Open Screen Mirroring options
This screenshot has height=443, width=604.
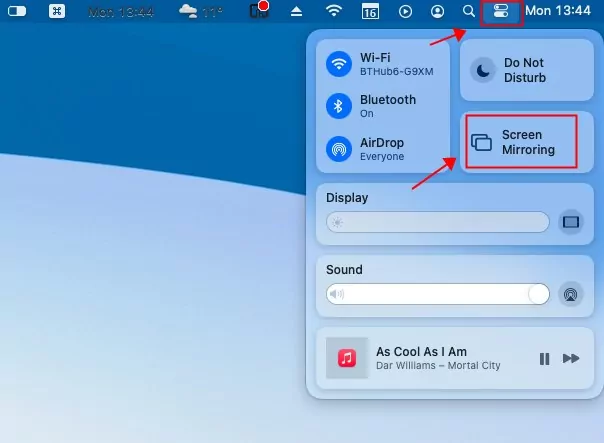pos(527,142)
